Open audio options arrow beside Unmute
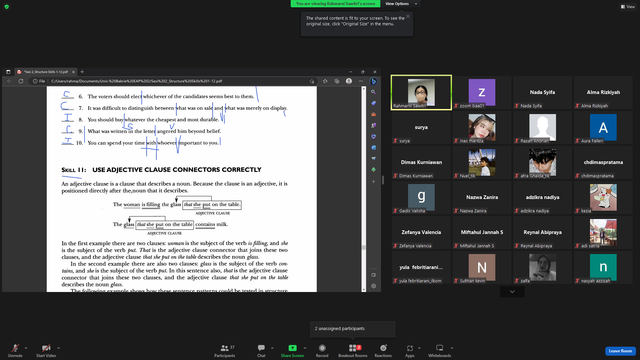 tap(26, 348)
